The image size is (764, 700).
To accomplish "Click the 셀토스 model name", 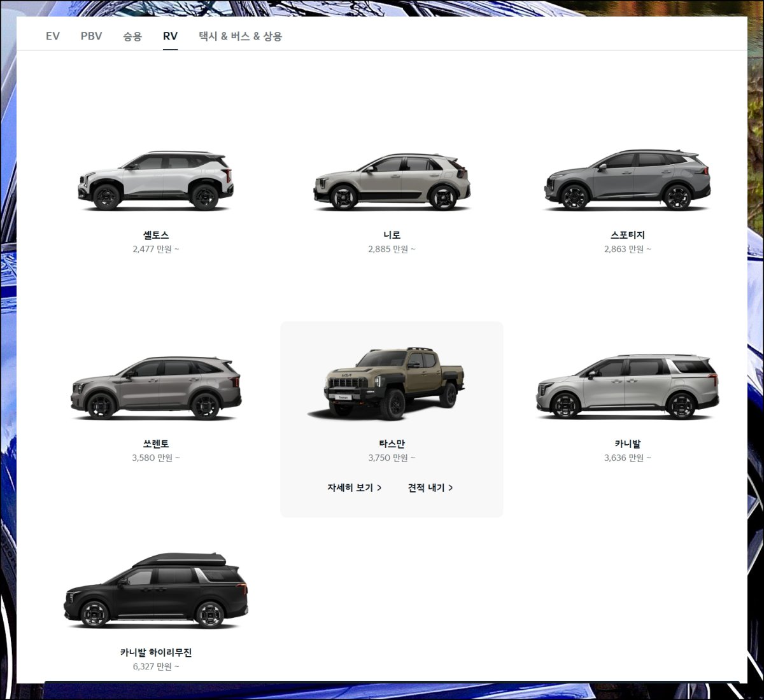I will click(x=156, y=235).
